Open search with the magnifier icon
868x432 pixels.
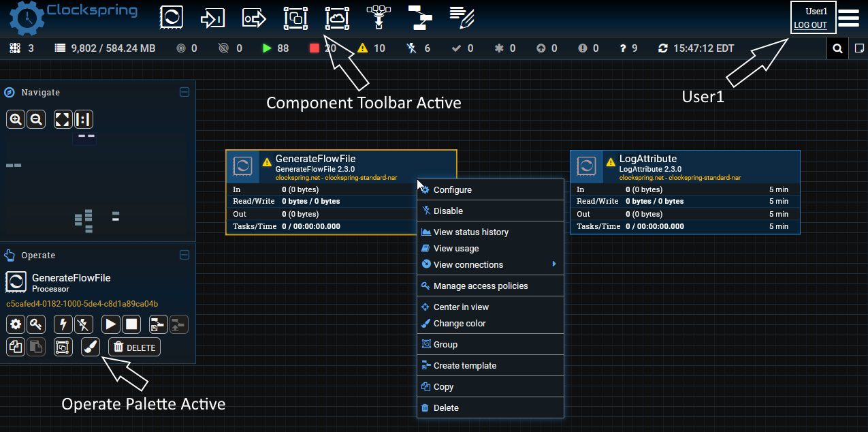tap(837, 48)
